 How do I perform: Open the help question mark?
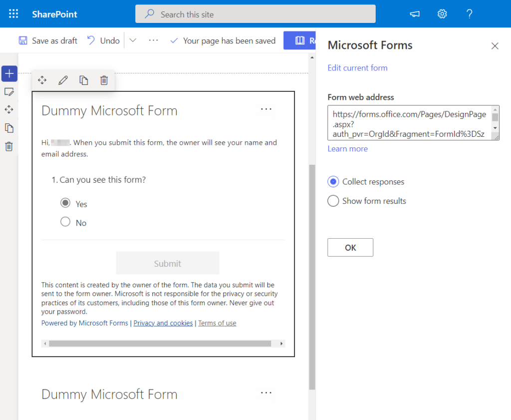[x=469, y=14]
